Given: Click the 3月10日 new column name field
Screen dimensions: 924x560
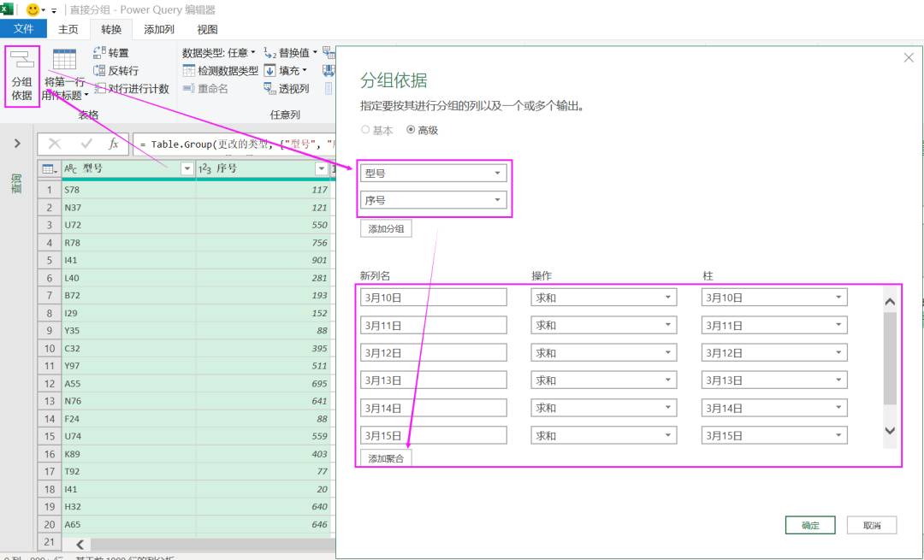Looking at the screenshot, I should [434, 298].
